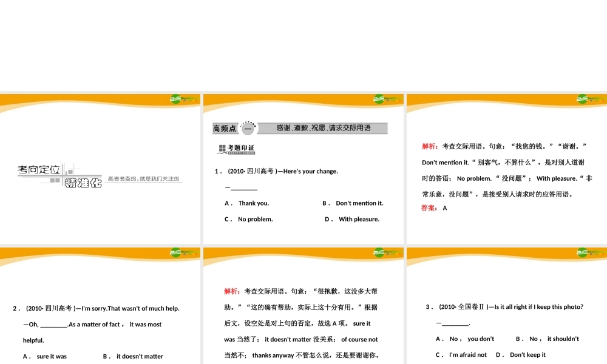
Task: Open the slide with question 2 I'm sorry
Action: point(100,306)
